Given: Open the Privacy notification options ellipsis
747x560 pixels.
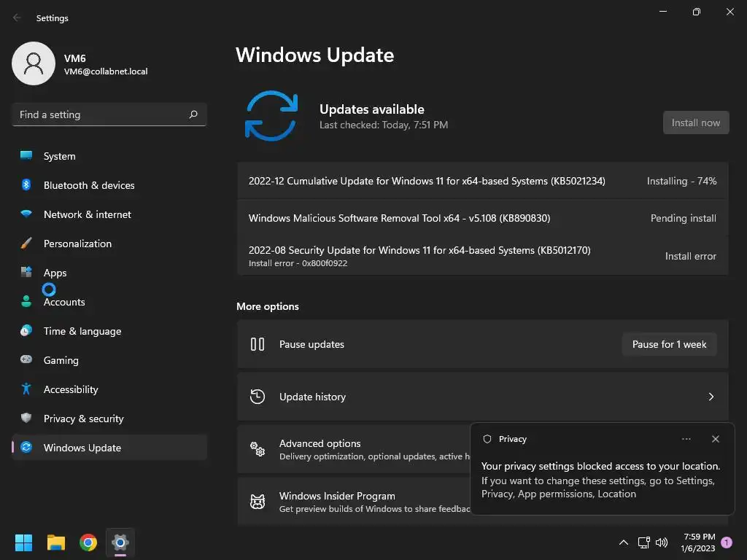Looking at the screenshot, I should (686, 438).
